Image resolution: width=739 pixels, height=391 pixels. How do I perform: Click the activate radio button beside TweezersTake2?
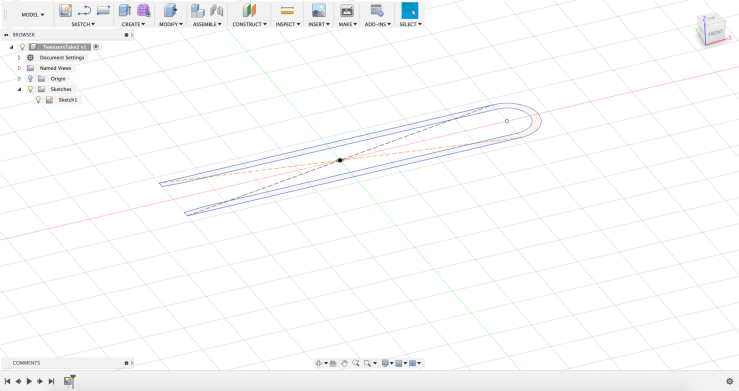point(96,47)
